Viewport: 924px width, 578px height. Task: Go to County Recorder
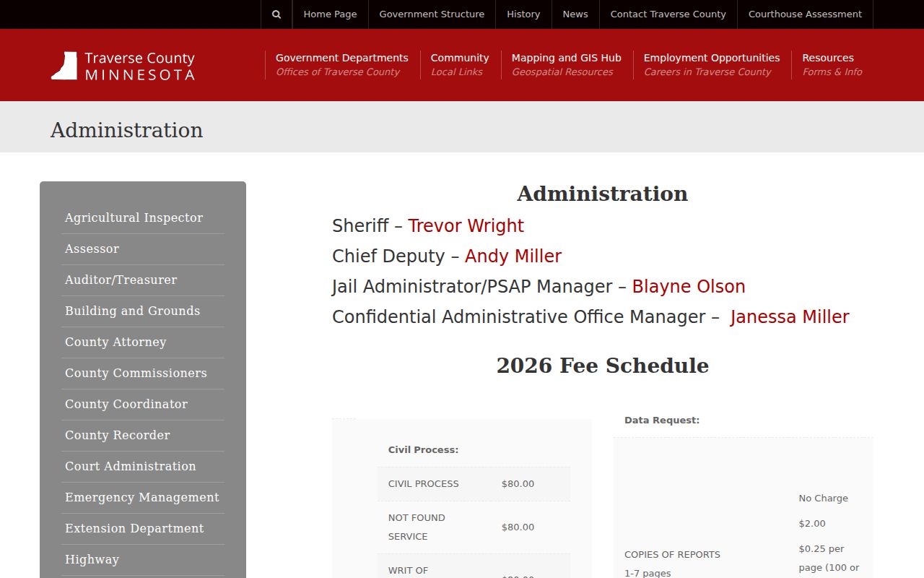click(118, 435)
